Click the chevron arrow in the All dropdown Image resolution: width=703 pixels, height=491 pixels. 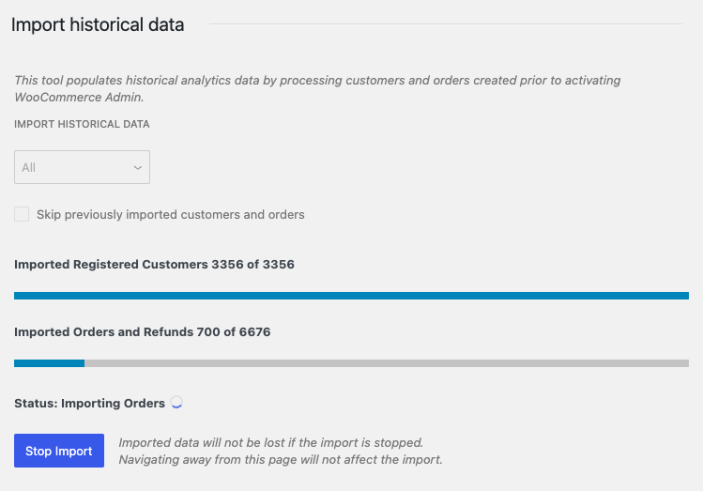pos(137,168)
